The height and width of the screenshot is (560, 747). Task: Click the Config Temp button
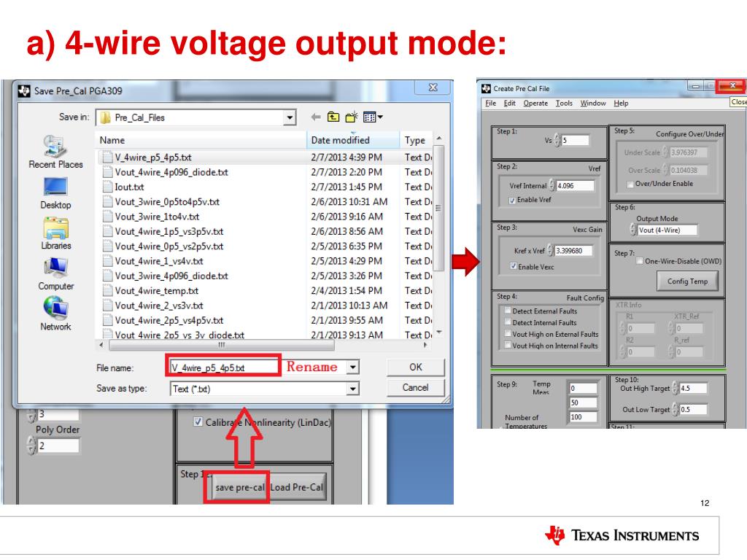point(687,281)
